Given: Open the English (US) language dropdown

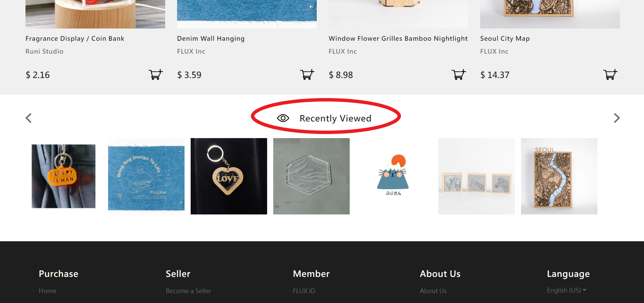Looking at the screenshot, I should pos(566,290).
